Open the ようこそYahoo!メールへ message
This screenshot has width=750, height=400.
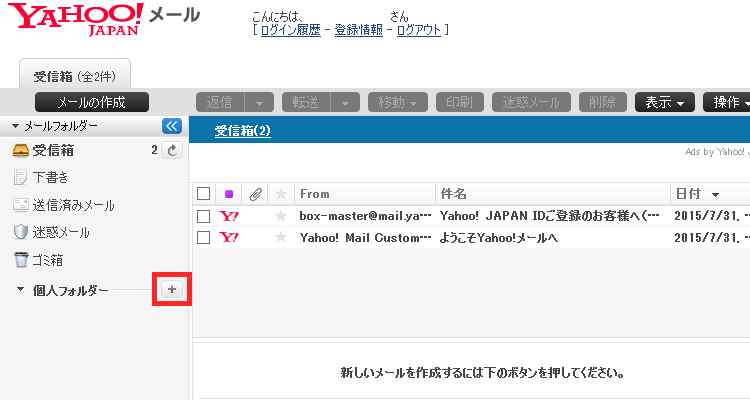click(x=498, y=238)
